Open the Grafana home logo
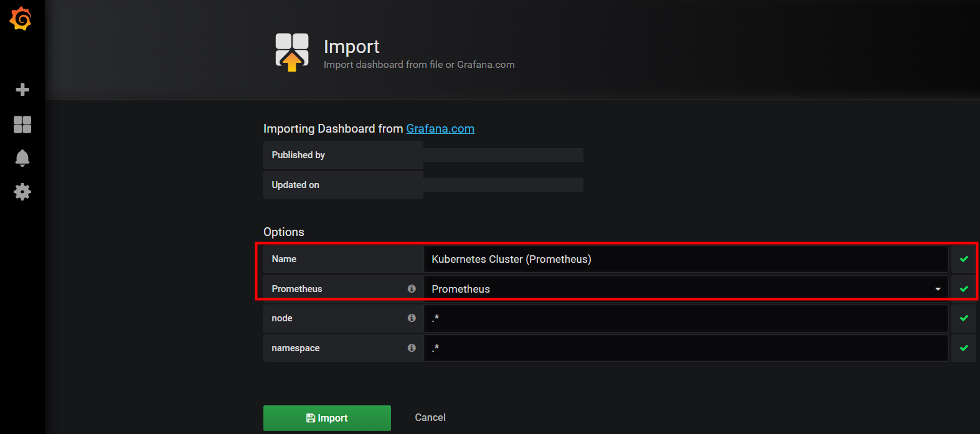Viewport: 980px width, 434px height. click(21, 19)
